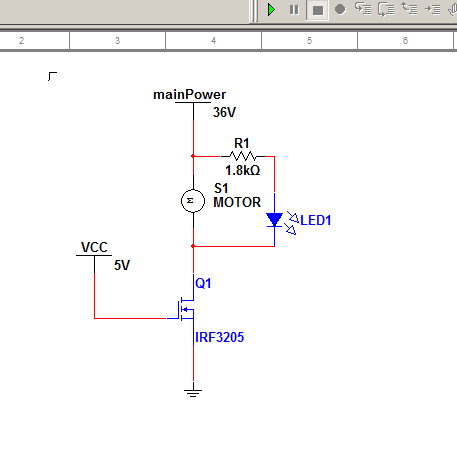The image size is (457, 470).
Task: Select the S1 motor circle symbol
Action: point(193,201)
